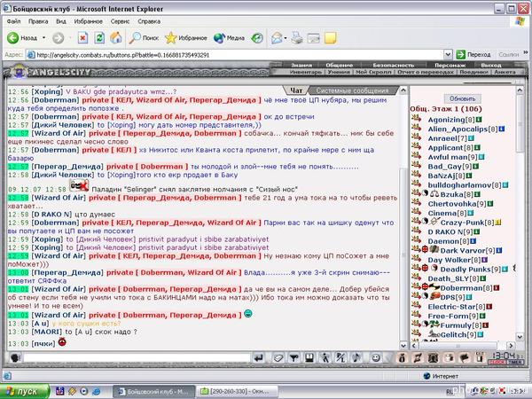
Task: Open the Правка menu
Action: tap(38, 21)
